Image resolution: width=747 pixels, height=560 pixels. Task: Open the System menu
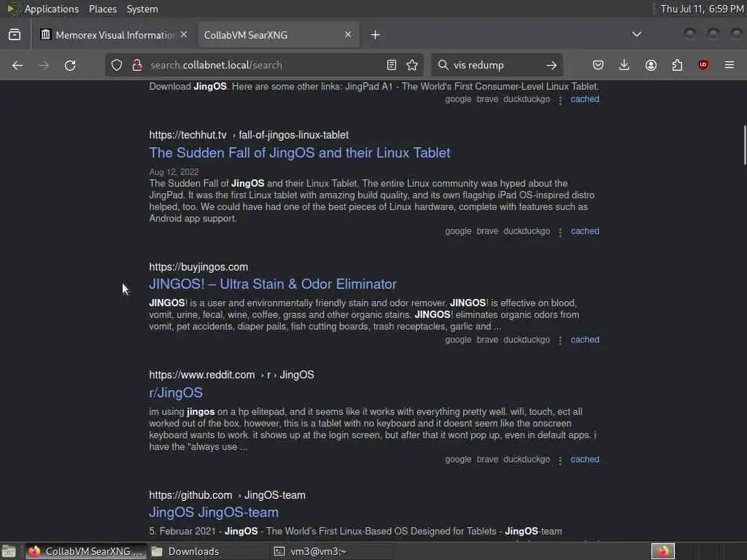[142, 9]
